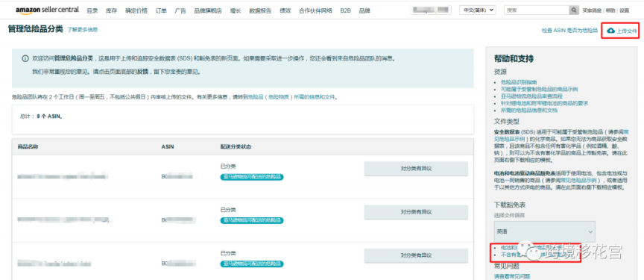Open the 中文(简体) language dropdown
This screenshot has width=644, height=280.
(x=477, y=10)
